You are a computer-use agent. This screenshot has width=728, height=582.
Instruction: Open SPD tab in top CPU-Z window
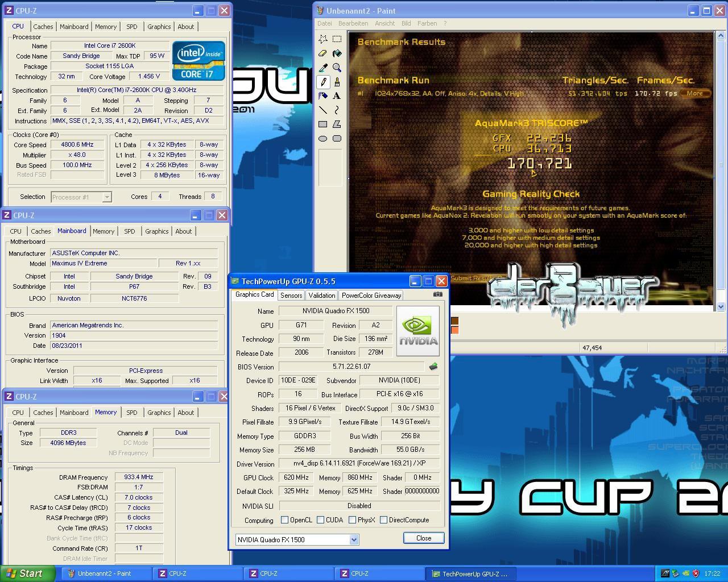[x=131, y=27]
